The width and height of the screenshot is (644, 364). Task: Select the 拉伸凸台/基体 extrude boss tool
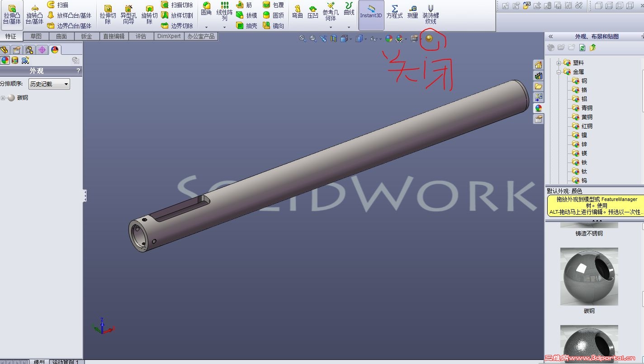click(12, 15)
